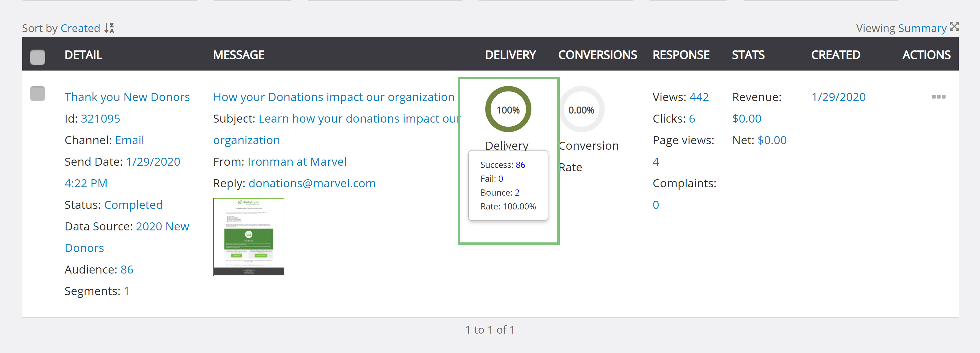Click the Bounce count 2 link
The width and height of the screenshot is (980, 353).
pyautogui.click(x=517, y=193)
